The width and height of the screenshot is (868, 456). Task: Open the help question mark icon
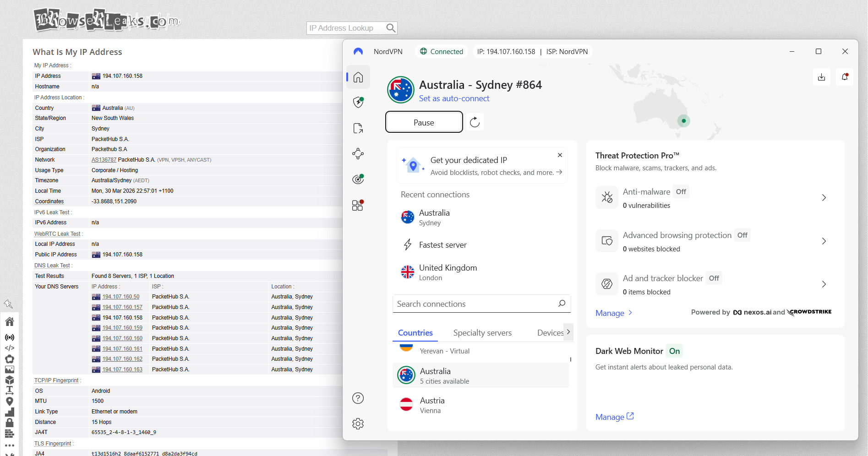[358, 398]
